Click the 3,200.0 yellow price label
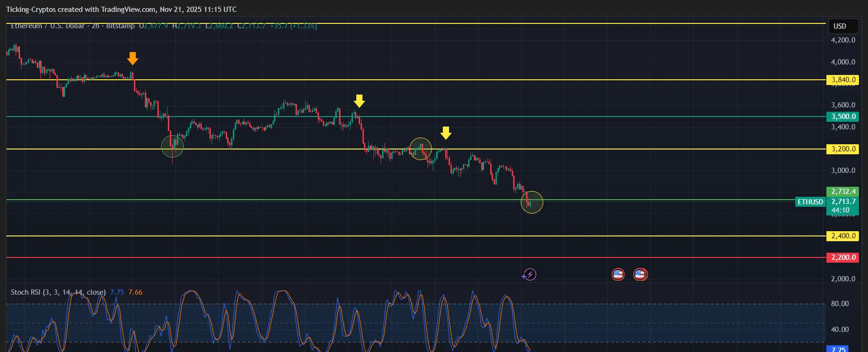Screen dimensions: 868x352 point(843,149)
